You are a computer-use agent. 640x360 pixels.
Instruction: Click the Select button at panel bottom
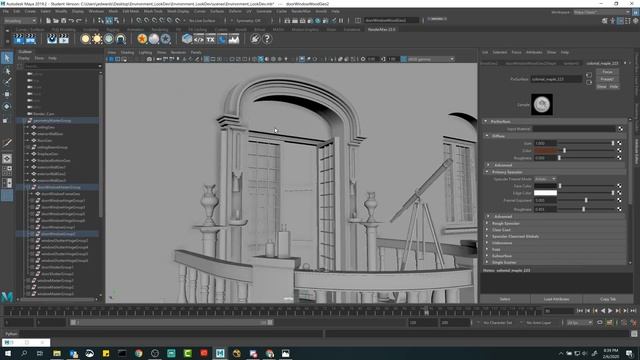point(505,299)
